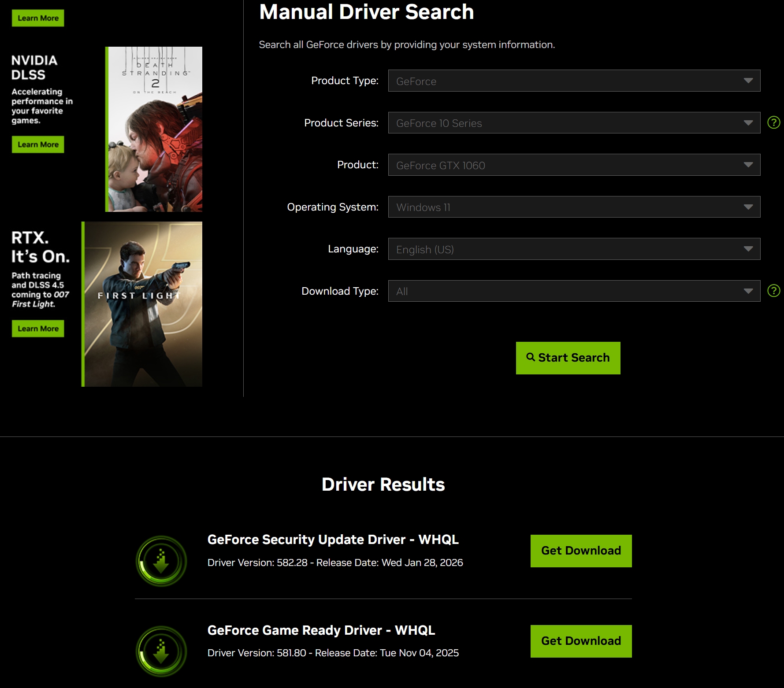Click 'Driver Version: 582.28' release date text
The height and width of the screenshot is (688, 784).
coord(335,562)
